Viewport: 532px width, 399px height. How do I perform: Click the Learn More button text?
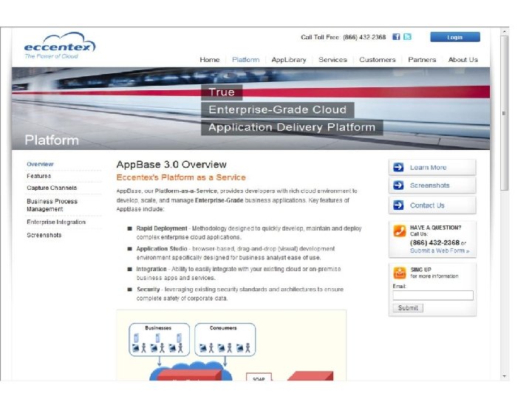tap(428, 168)
